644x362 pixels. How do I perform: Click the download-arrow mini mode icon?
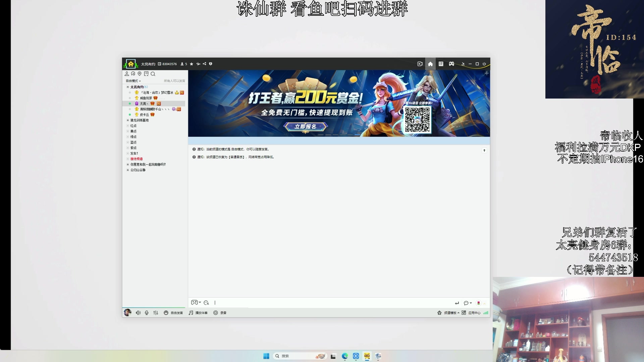point(463,64)
